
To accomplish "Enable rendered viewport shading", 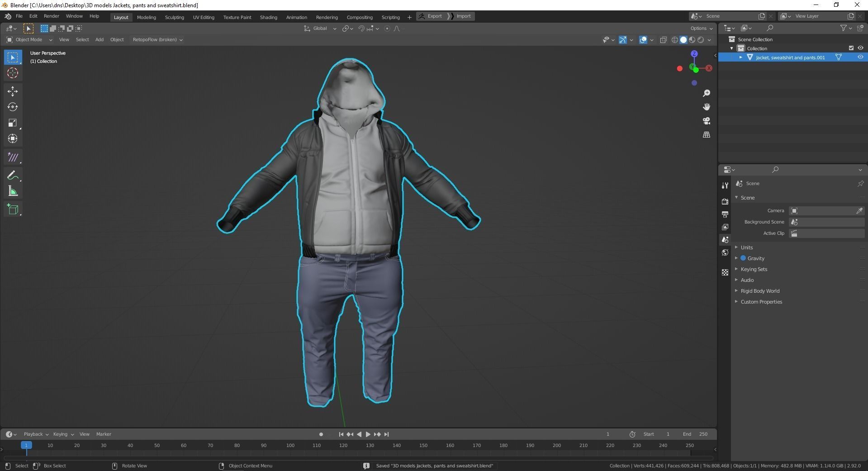I will 701,40.
